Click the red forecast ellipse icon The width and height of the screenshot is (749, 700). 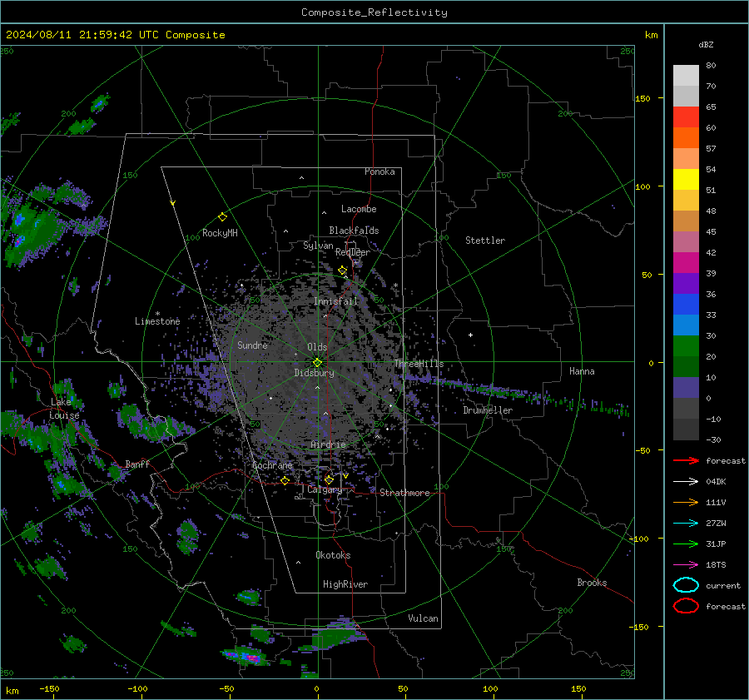tap(686, 606)
